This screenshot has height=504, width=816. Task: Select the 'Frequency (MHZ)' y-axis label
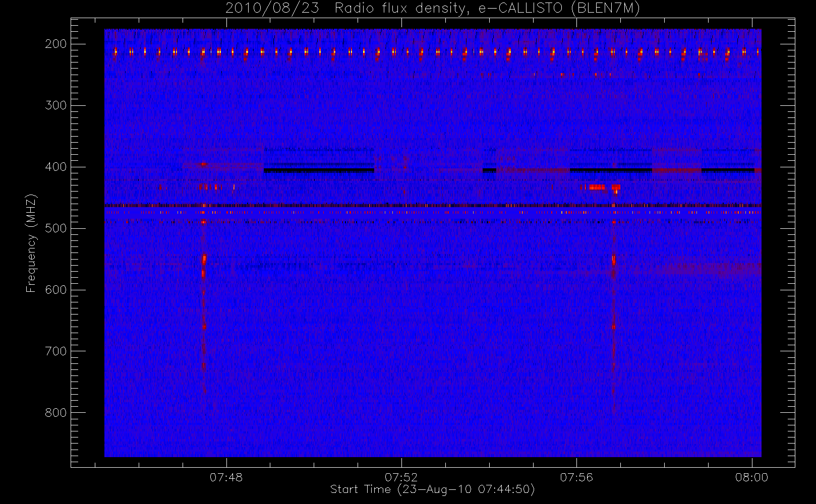(x=31, y=243)
